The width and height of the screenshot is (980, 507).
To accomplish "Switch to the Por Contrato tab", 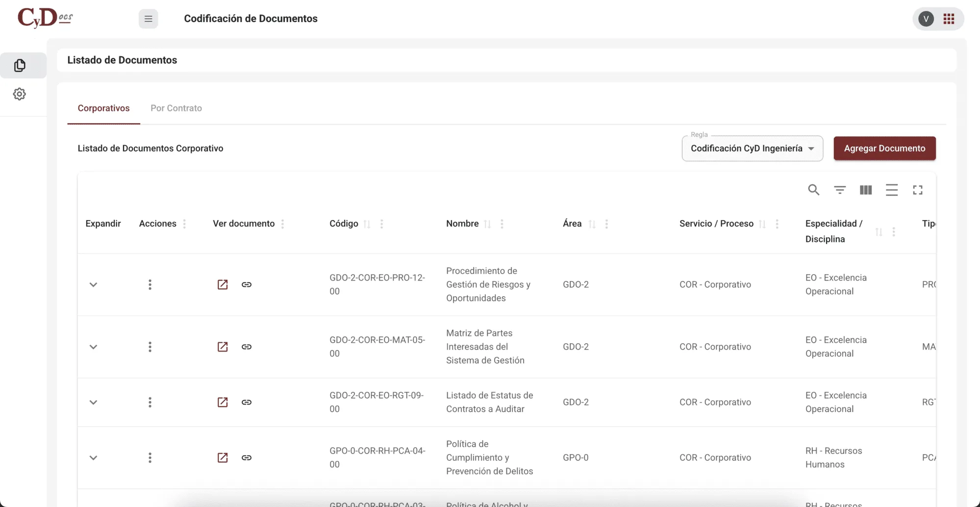I will pos(176,108).
